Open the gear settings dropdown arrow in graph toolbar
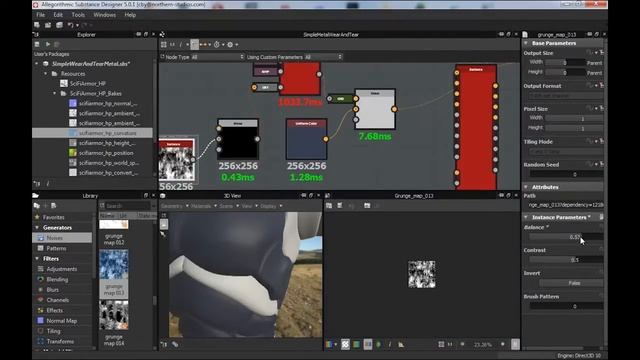The width and height of the screenshot is (640, 360). tap(237, 44)
